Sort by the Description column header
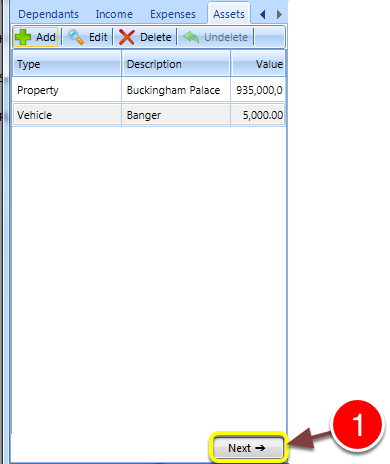Viewport: 390px width, 464px height. pyautogui.click(x=176, y=64)
